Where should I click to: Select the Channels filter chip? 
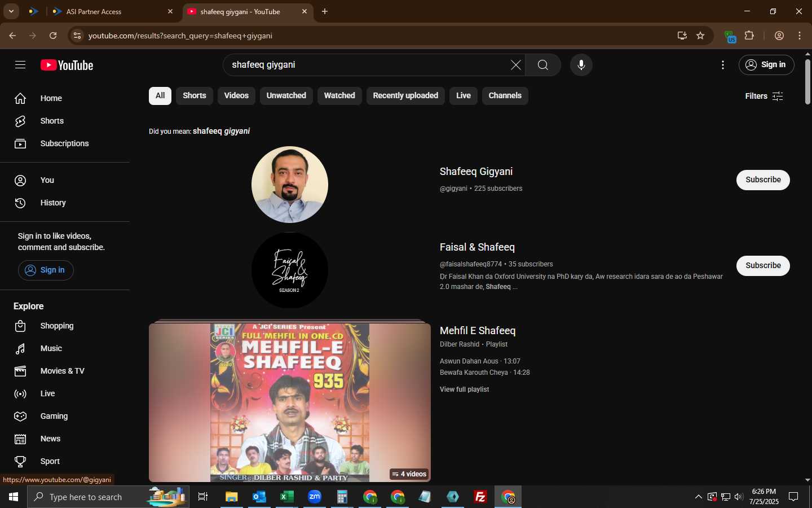[x=505, y=96]
